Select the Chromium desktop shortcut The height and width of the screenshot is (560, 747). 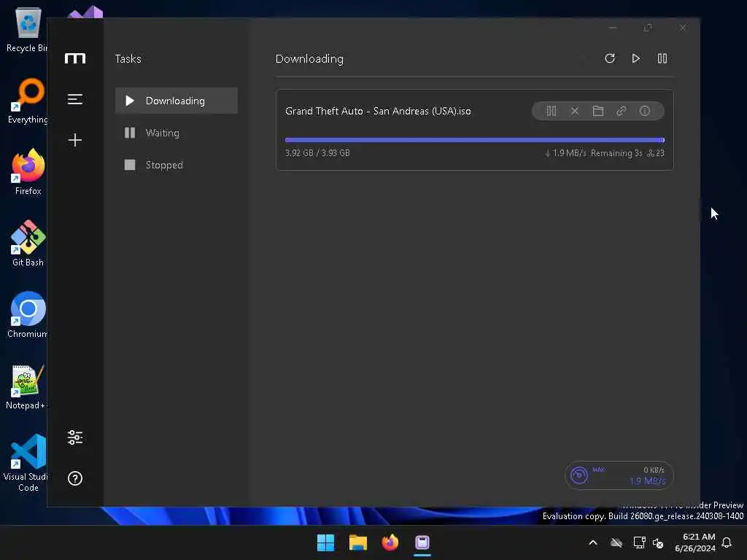tap(28, 315)
